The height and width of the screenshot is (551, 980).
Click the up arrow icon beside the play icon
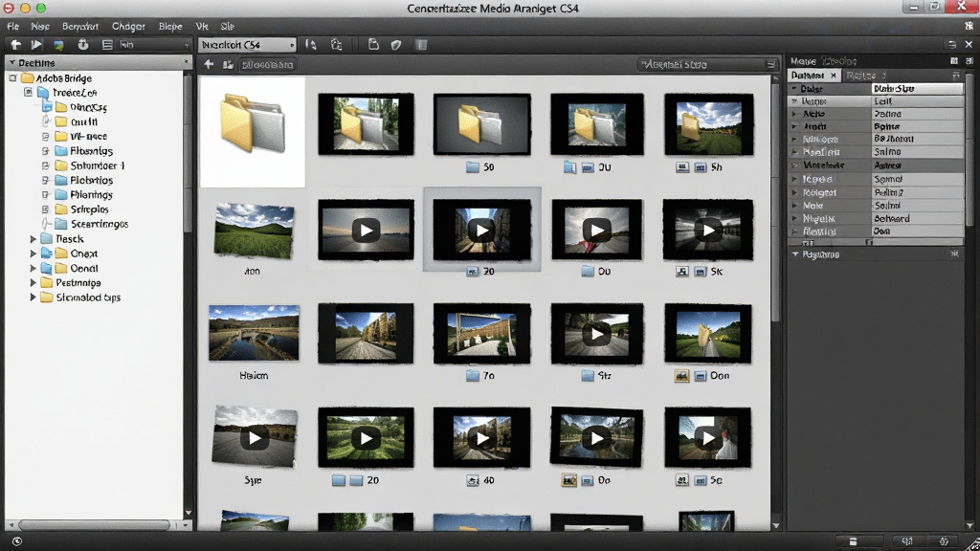coord(15,44)
